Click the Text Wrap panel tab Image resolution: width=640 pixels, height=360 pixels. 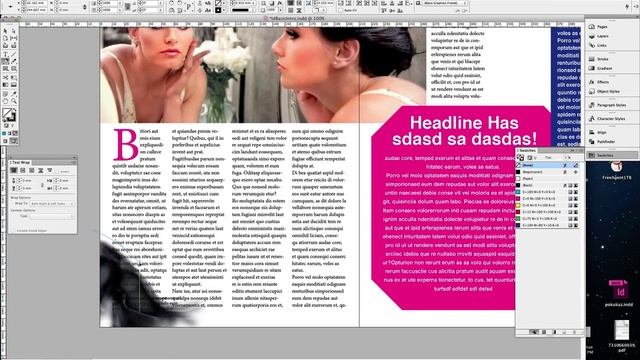[20, 162]
